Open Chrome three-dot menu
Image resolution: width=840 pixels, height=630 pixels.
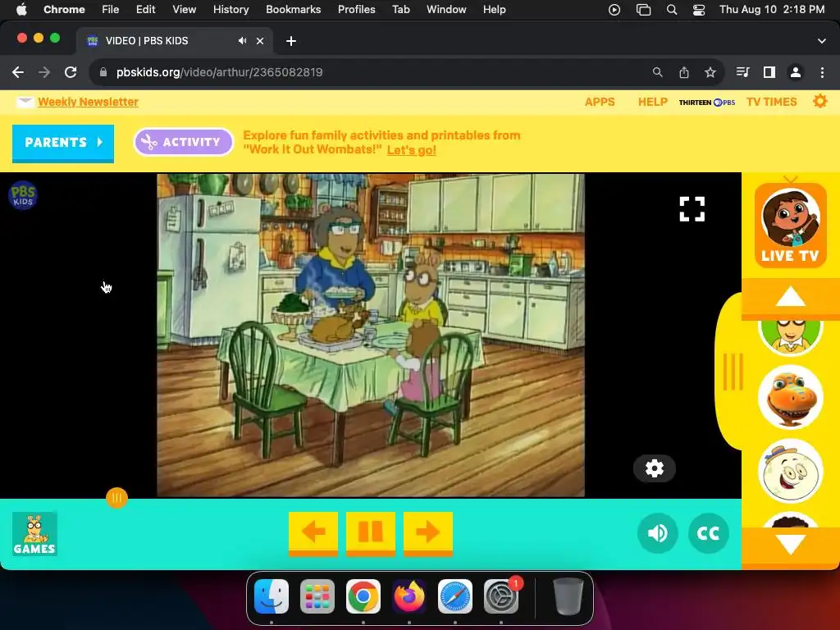click(822, 72)
